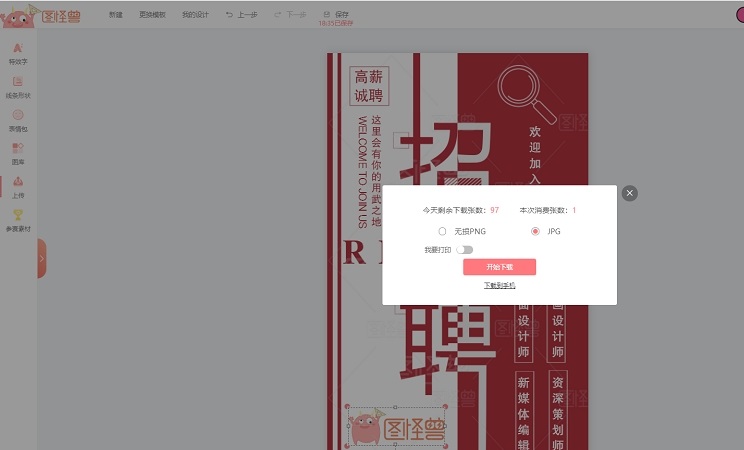744x450 pixels.
Task: Undo with the 上一步 button
Action: [241, 15]
